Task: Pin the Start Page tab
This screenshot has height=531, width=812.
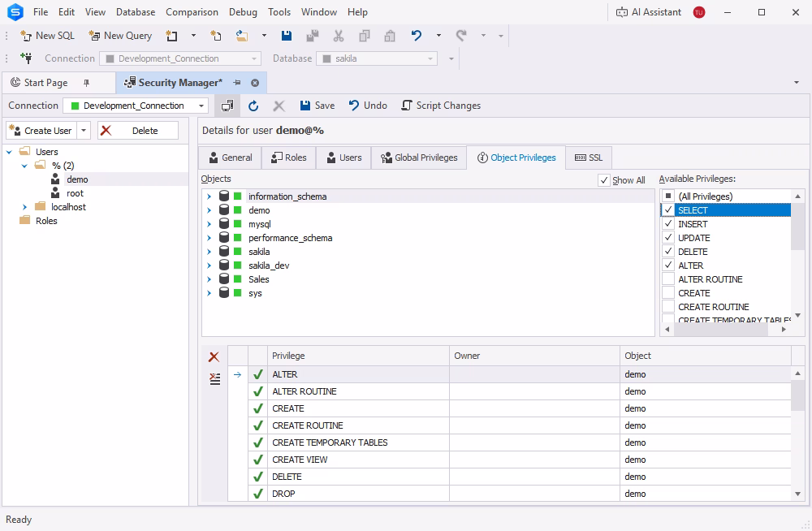Action: point(87,83)
